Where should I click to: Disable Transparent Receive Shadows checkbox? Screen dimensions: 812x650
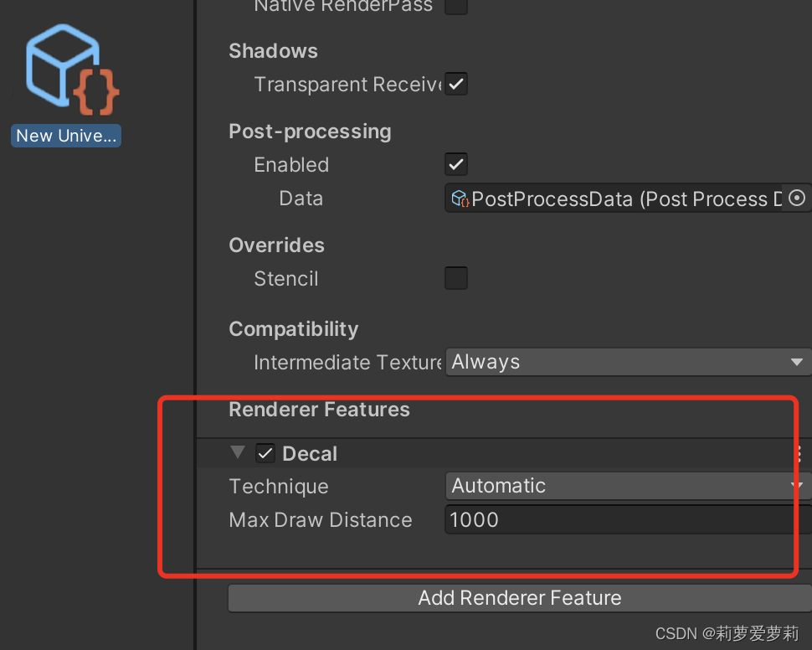(x=456, y=84)
